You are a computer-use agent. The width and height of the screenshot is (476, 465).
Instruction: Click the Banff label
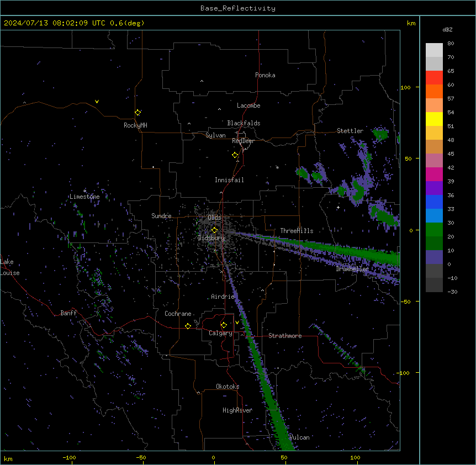click(x=68, y=313)
